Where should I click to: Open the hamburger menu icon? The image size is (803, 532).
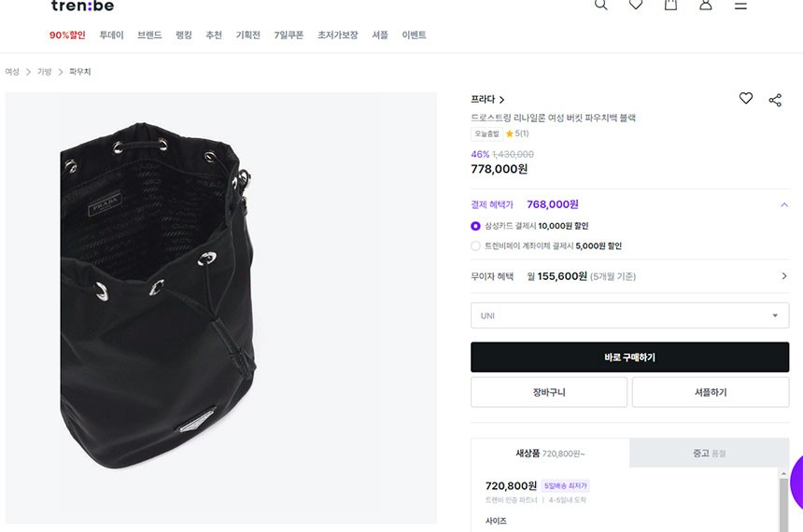coord(740,5)
